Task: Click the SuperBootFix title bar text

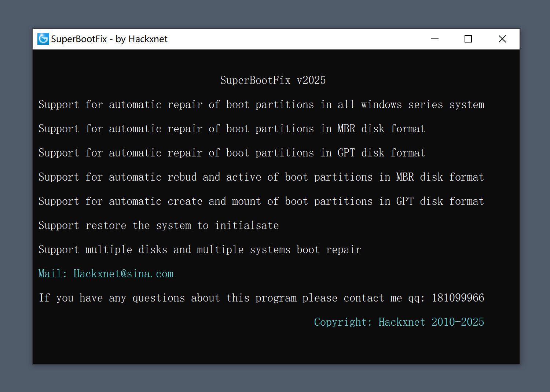Action: (109, 39)
